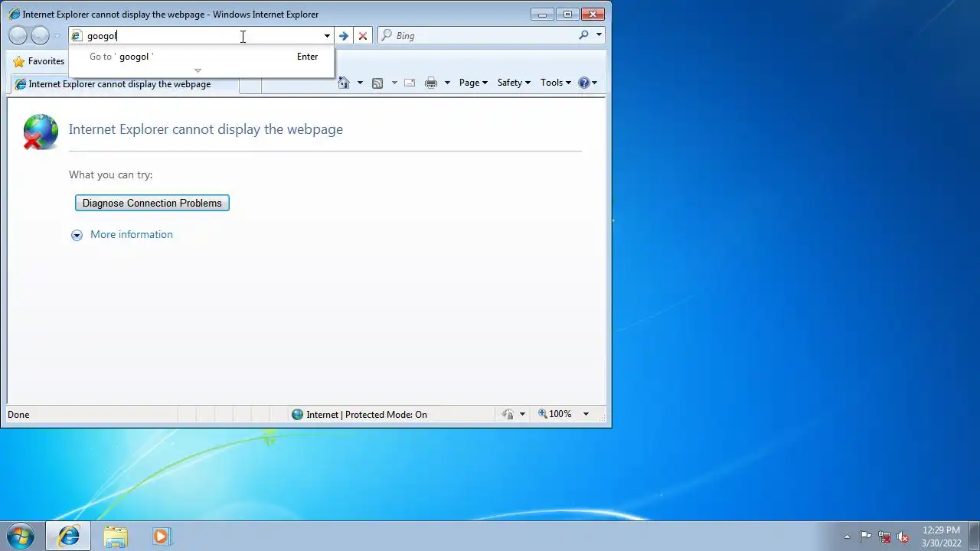
Task: Open the Safety menu
Action: pyautogui.click(x=514, y=83)
